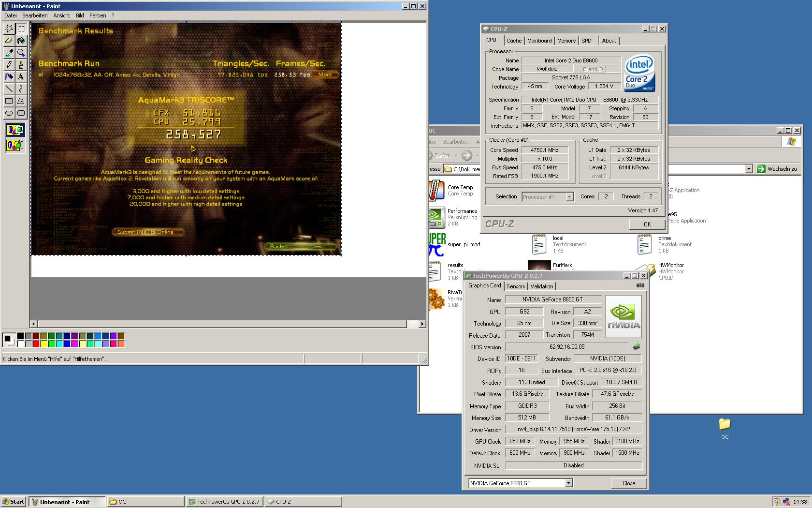This screenshot has width=812, height=508.
Task: Select the OC folder on the desktop
Action: [725, 429]
